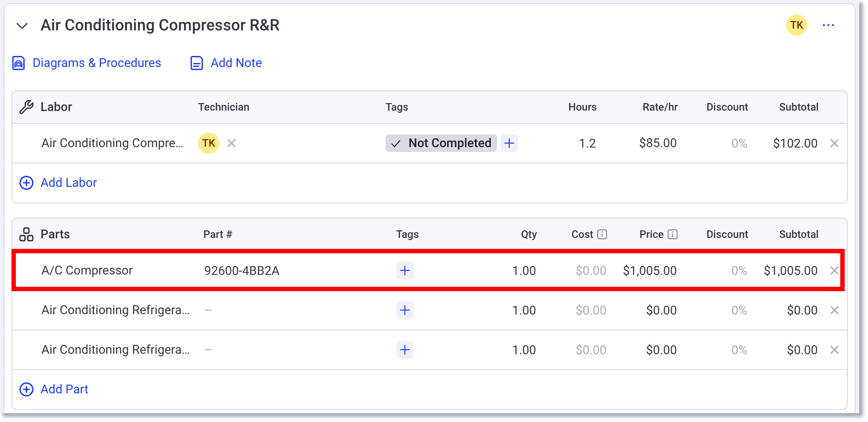868x422 pixels.
Task: Click Add Part
Action: pyautogui.click(x=65, y=389)
